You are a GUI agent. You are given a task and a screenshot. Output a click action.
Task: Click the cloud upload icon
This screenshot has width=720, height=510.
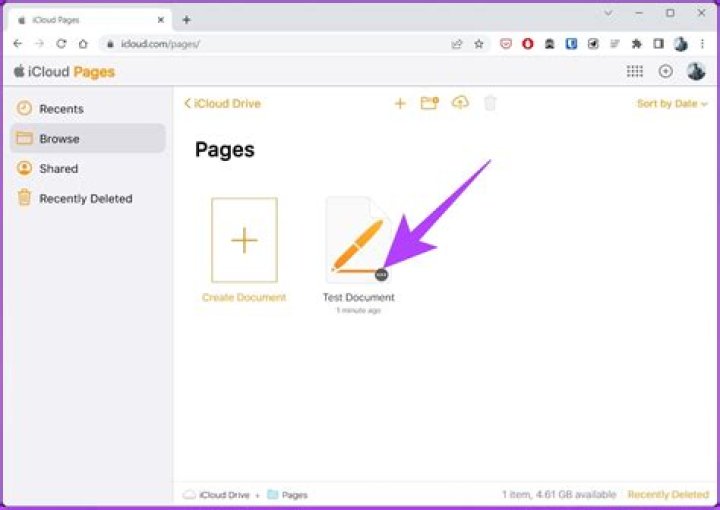[x=460, y=103]
